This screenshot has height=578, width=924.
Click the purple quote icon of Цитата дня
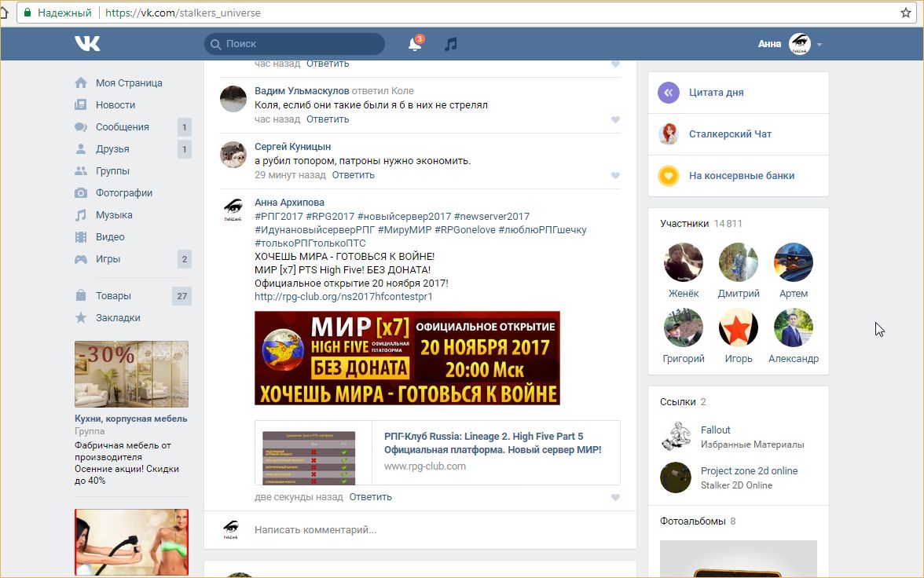[x=669, y=93]
